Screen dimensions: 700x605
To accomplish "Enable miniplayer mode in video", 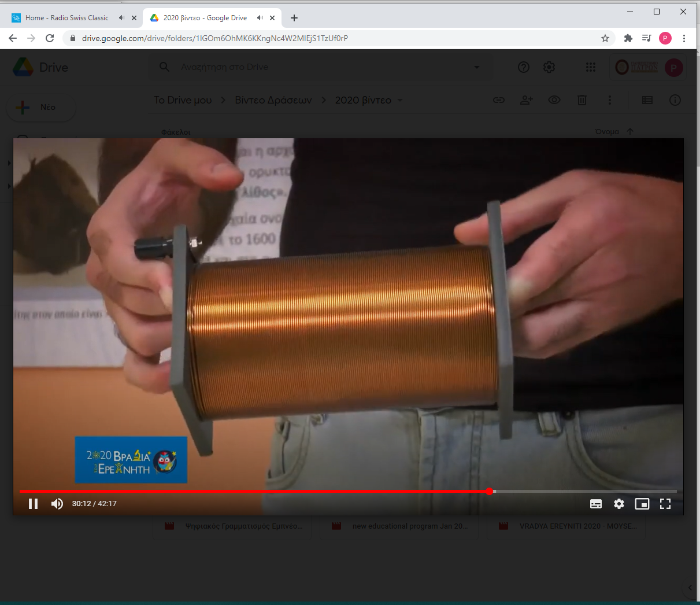I will point(642,504).
